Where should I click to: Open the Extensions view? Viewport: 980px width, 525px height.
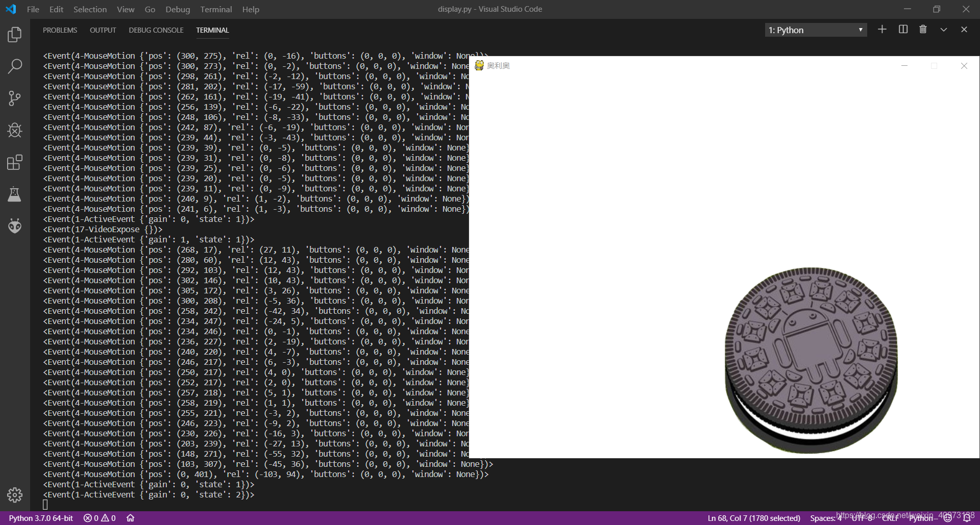[x=15, y=162]
